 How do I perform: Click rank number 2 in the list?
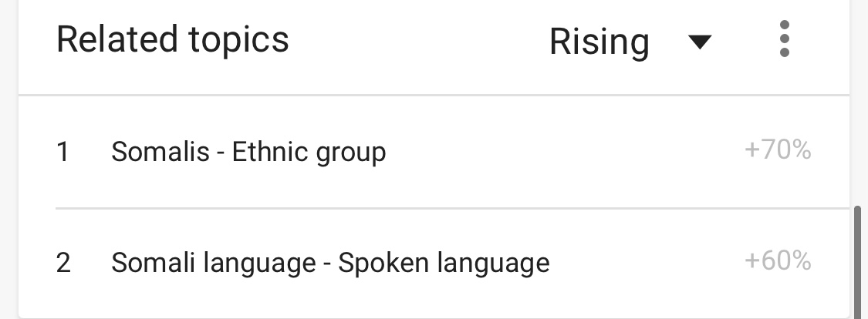tap(63, 264)
